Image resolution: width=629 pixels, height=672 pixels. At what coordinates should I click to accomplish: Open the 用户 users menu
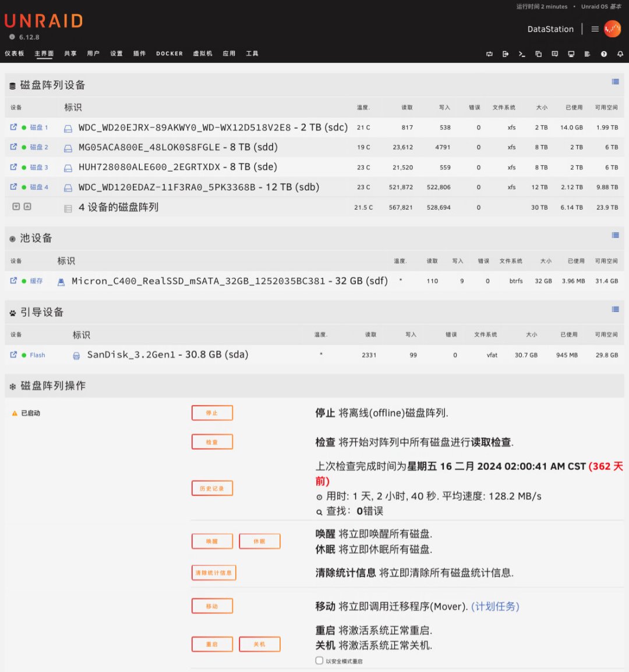pyautogui.click(x=93, y=54)
